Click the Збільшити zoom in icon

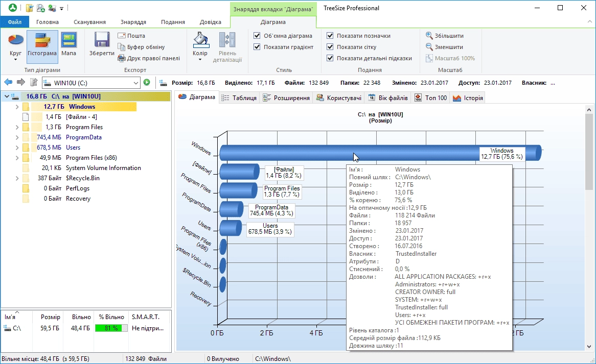coord(429,36)
